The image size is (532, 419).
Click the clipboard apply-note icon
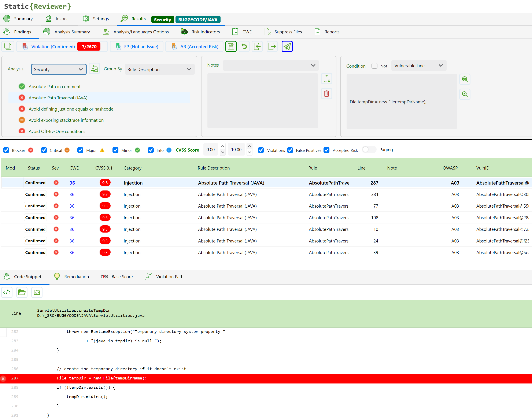326,79
